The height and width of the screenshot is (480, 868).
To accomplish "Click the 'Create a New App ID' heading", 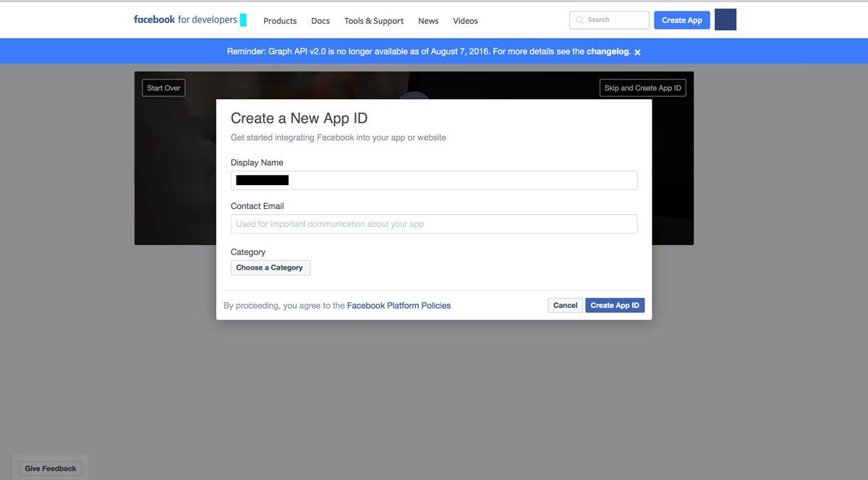I will point(299,119).
